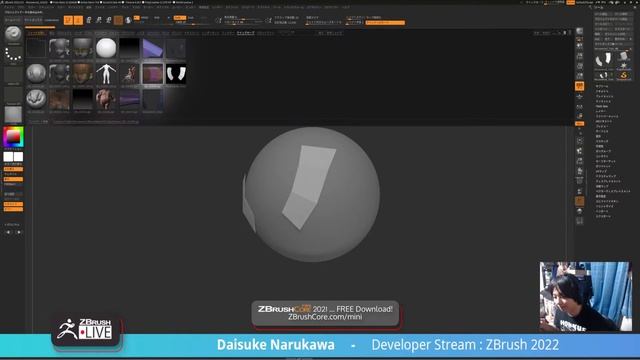Expand the ポリグループ (Polygroups) subpalette

(x=603, y=151)
